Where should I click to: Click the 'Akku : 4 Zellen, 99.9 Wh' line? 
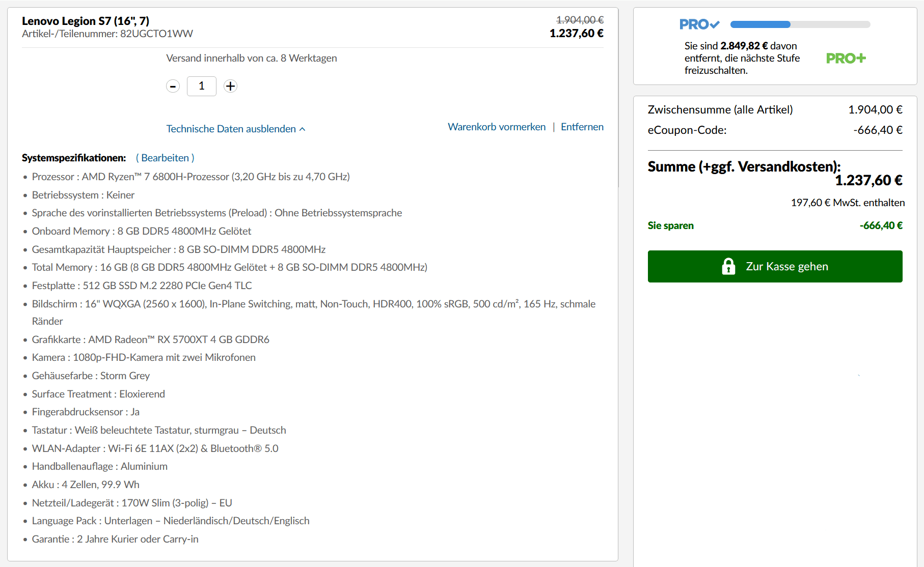pyautogui.click(x=86, y=485)
